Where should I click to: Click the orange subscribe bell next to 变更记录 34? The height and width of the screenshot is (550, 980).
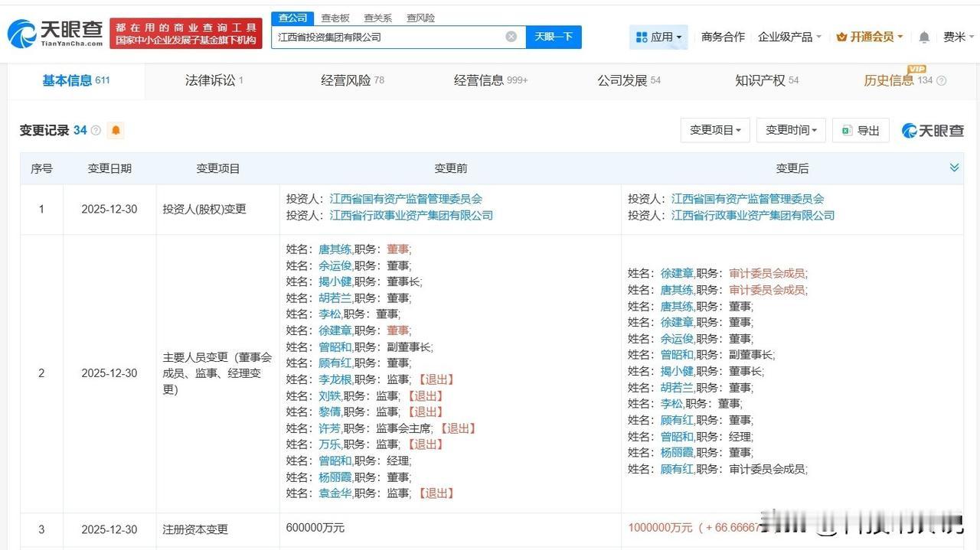click(x=115, y=130)
